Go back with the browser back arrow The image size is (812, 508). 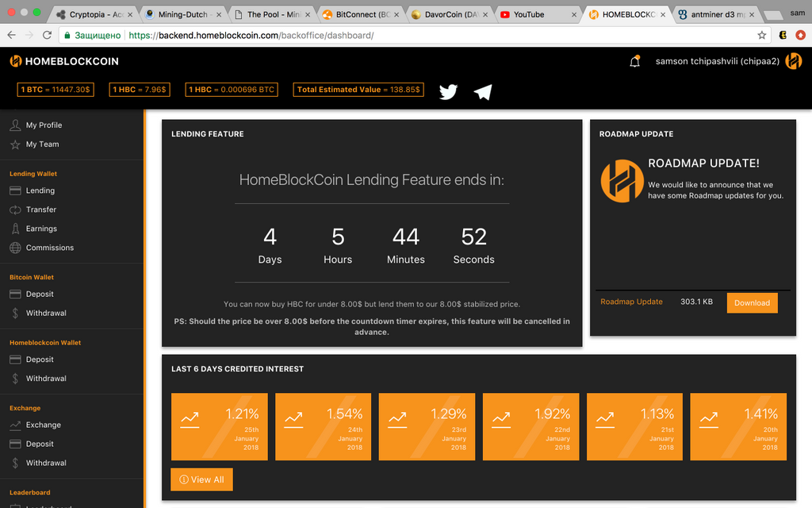pyautogui.click(x=11, y=35)
